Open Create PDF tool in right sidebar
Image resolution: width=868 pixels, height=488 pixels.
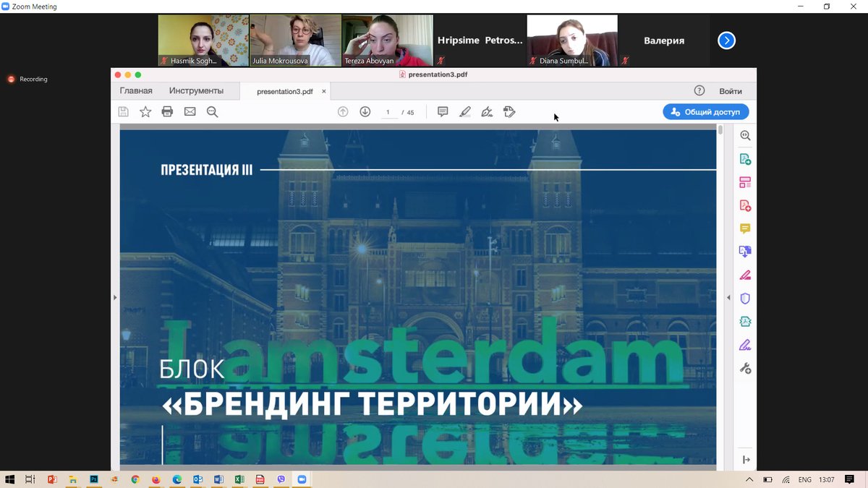click(745, 205)
